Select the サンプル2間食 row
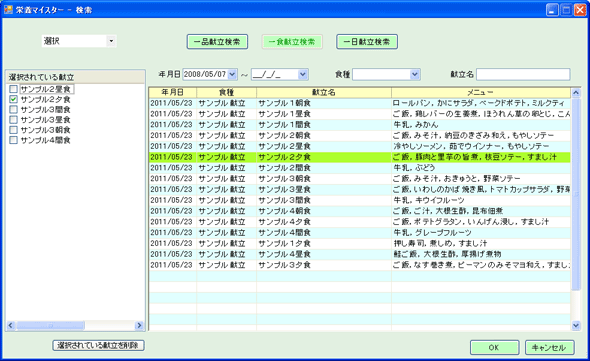590x361 pixels. tap(360, 168)
